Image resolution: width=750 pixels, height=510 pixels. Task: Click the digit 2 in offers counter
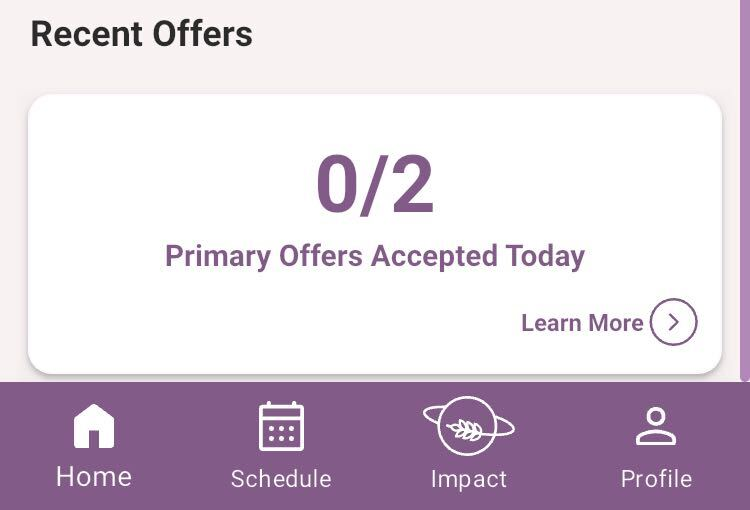pos(412,185)
